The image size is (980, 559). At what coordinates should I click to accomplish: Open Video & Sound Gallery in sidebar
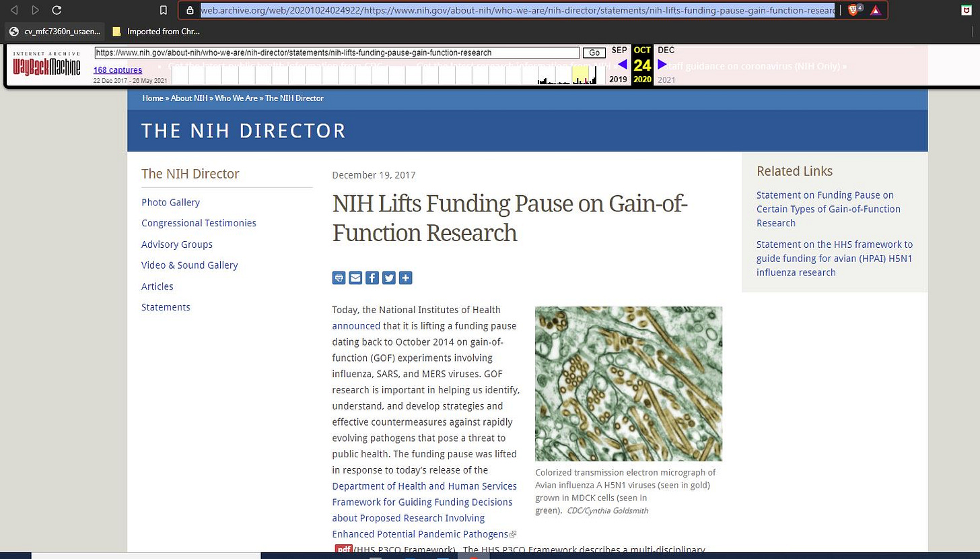(x=189, y=265)
